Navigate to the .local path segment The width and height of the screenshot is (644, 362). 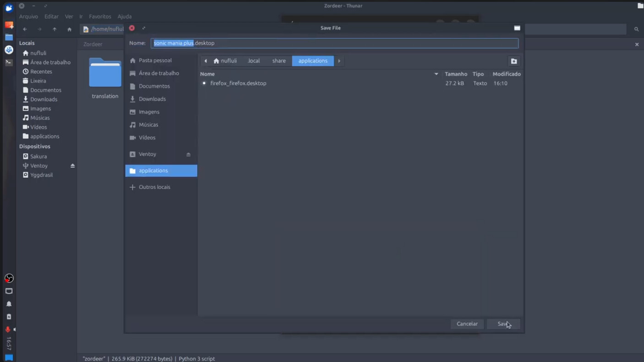(254, 61)
